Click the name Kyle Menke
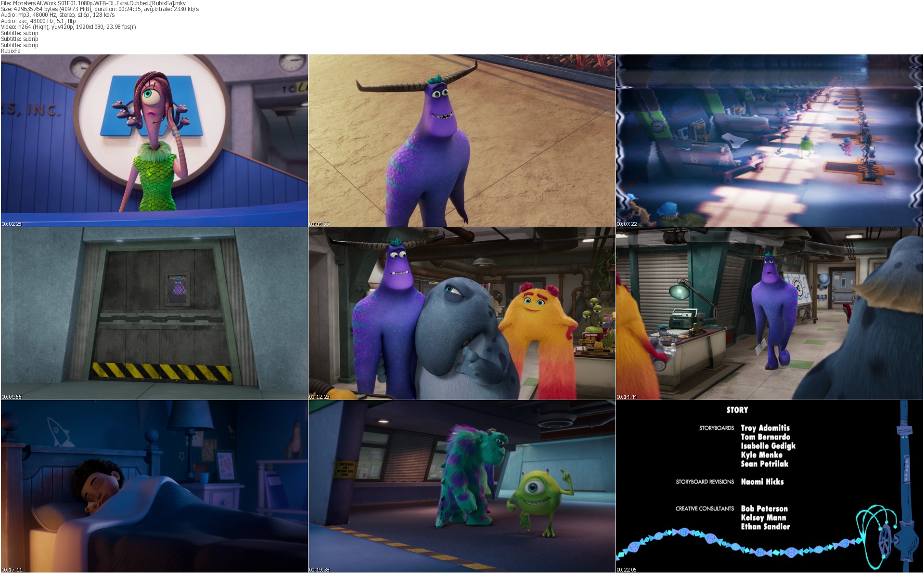924x573 pixels. click(761, 455)
